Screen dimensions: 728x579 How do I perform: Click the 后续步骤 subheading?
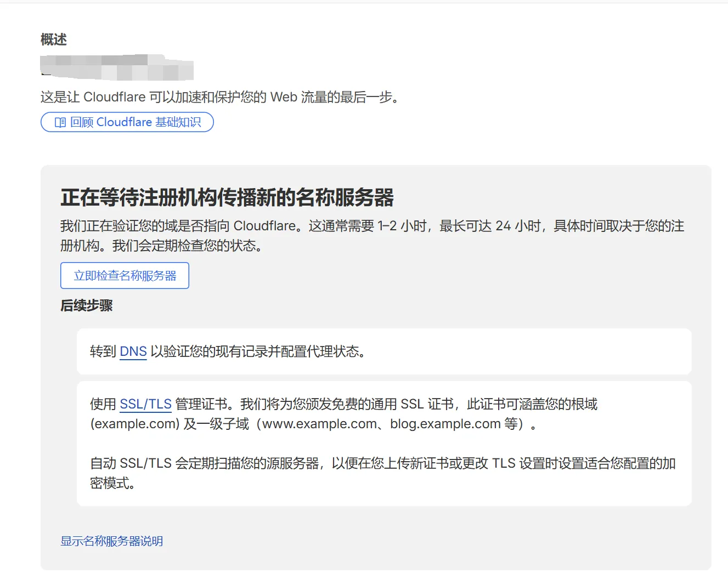(x=86, y=305)
